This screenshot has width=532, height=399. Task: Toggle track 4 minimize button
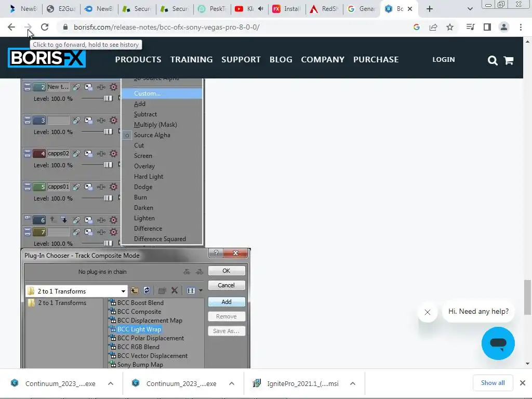28,153
